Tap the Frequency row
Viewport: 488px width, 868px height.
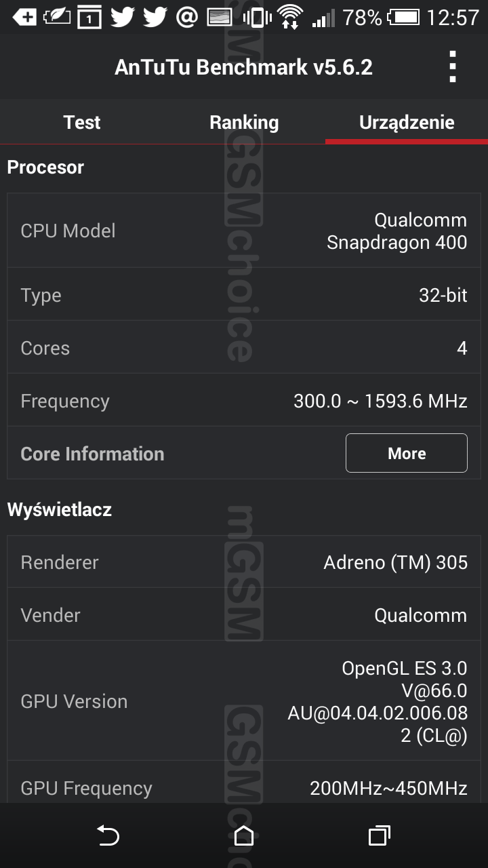pyautogui.click(x=244, y=401)
